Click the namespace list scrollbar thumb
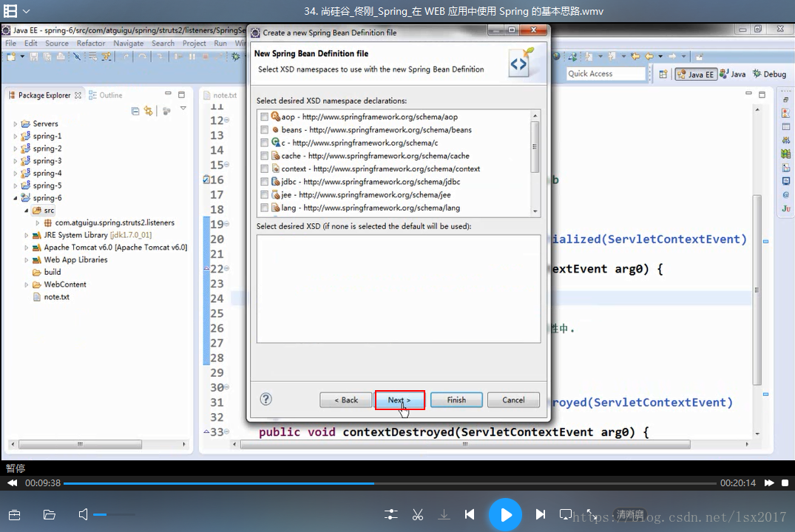 tap(535, 147)
